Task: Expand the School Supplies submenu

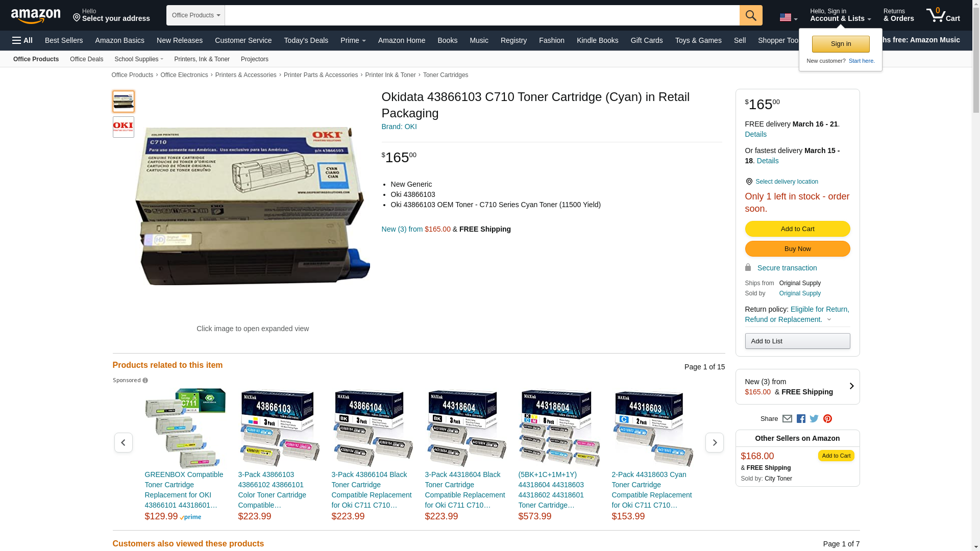Action: pos(139,59)
